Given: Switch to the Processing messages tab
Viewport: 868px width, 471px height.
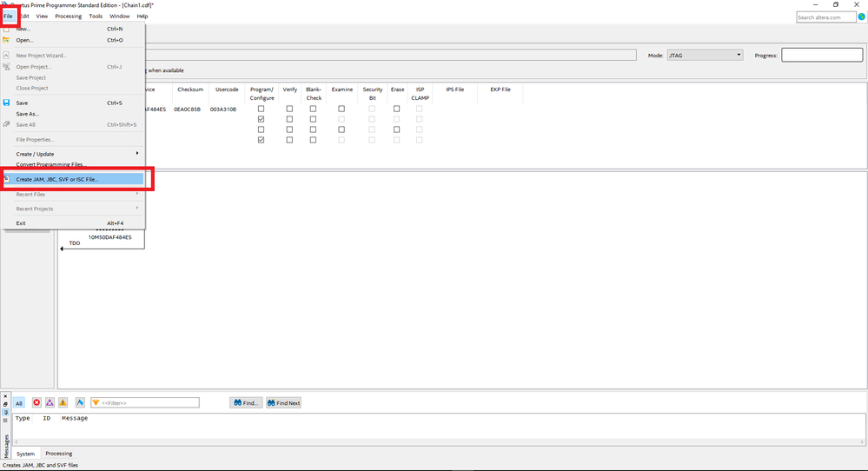Looking at the screenshot, I should click(x=59, y=454).
